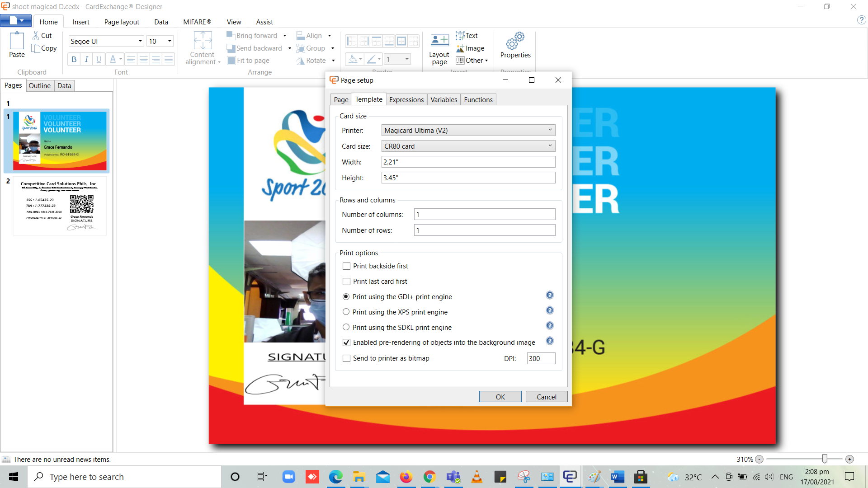Open the Page layout ribbon tab
Screen dimensions: 868x488
point(122,22)
